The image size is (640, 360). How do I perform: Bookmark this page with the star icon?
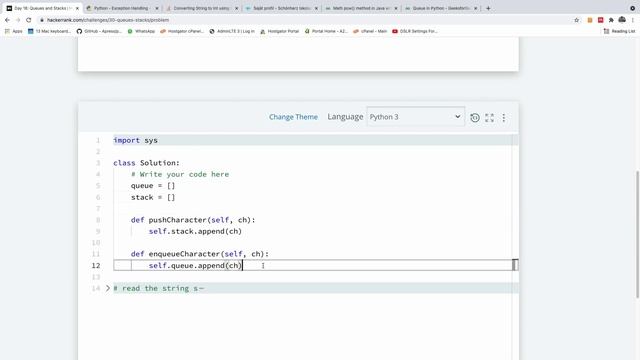tap(576, 20)
